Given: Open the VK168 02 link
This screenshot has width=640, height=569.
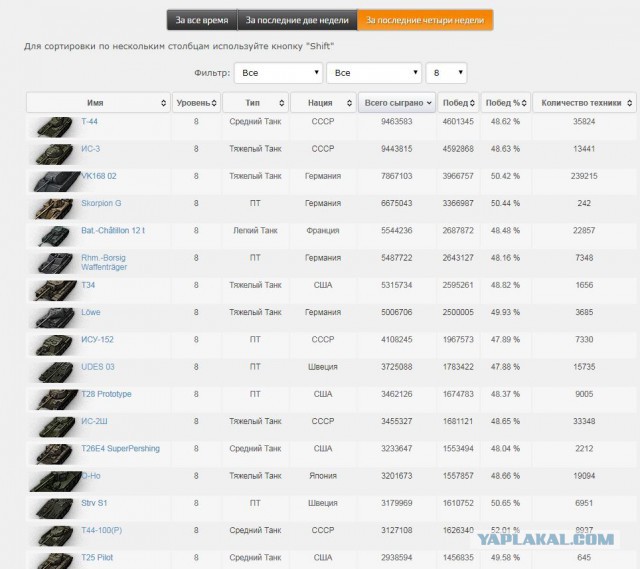Looking at the screenshot, I should point(99,176).
